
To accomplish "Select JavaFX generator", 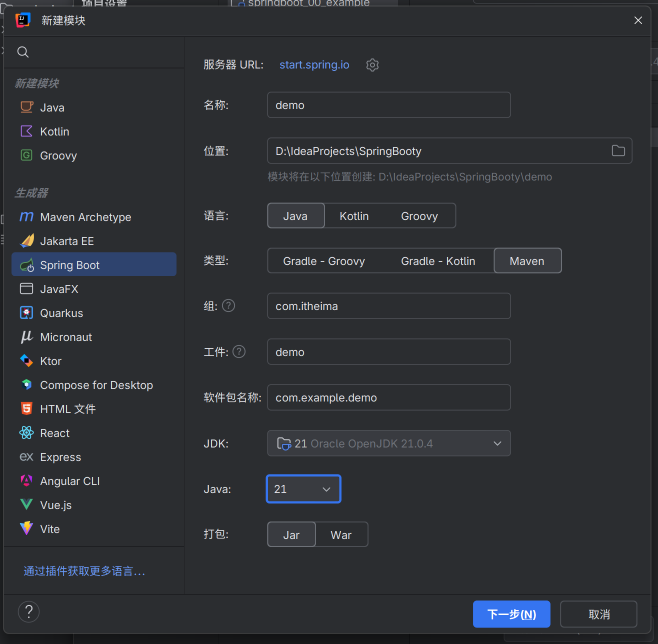I will pos(94,289).
